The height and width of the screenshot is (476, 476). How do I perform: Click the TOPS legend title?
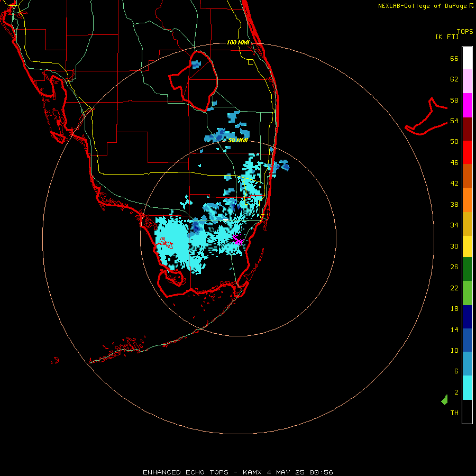(465, 31)
